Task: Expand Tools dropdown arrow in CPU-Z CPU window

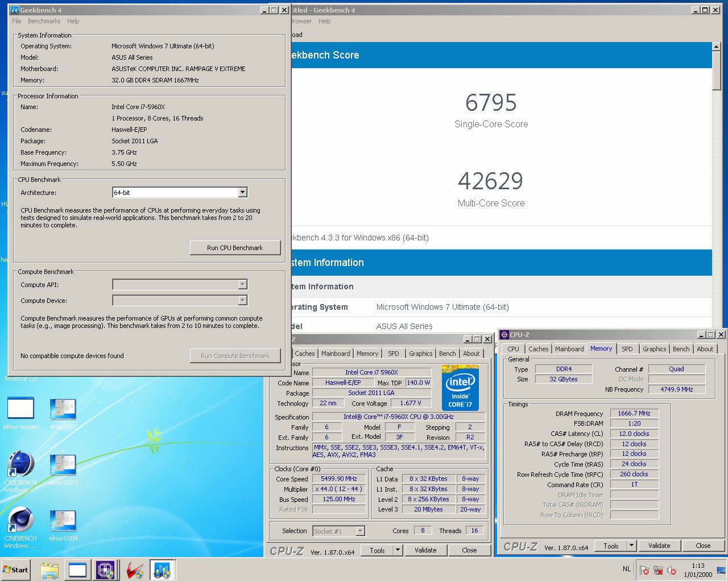Action: pos(398,550)
